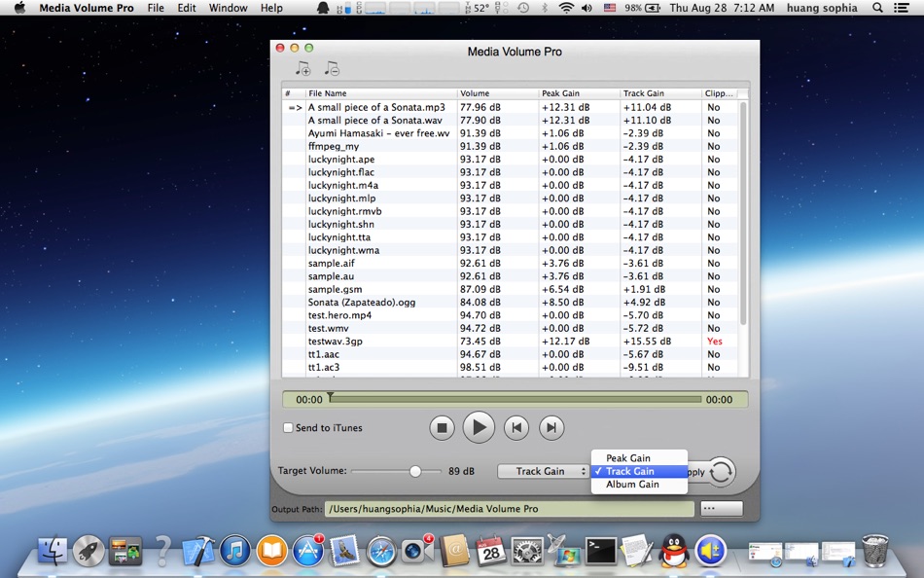The image size is (924, 578).
Task: Select the luckynight.flac file
Action: pyautogui.click(x=511, y=172)
